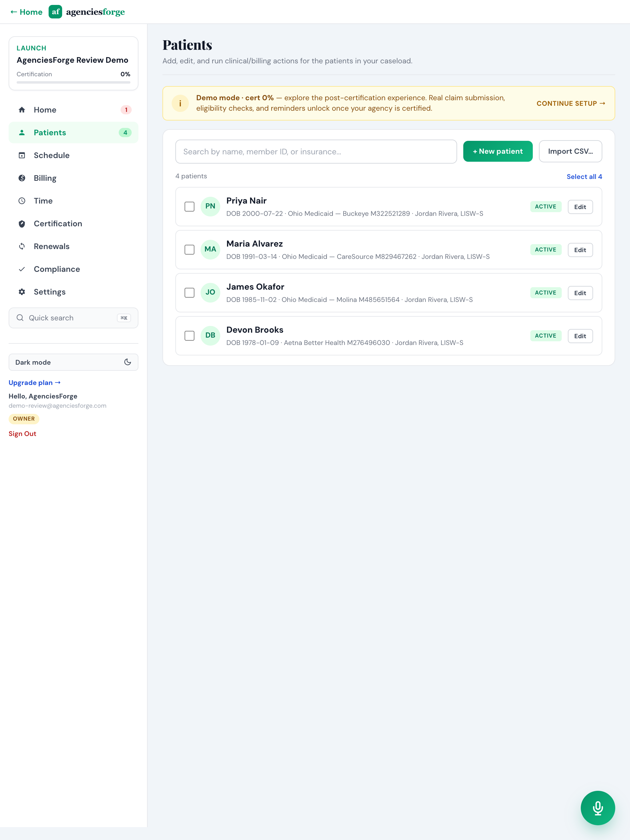The height and width of the screenshot is (840, 630).
Task: Focus the Quick search field
Action: [73, 318]
